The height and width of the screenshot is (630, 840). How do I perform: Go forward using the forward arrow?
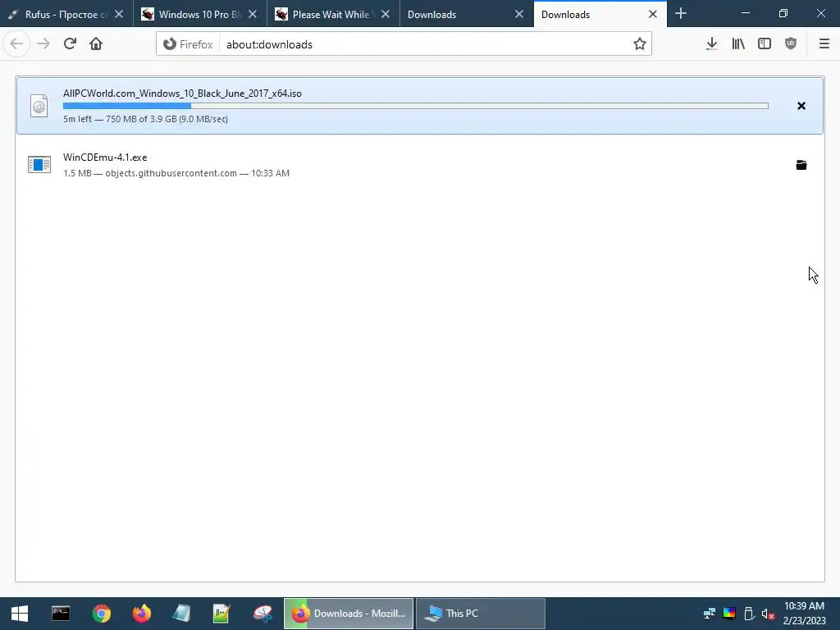click(43, 44)
